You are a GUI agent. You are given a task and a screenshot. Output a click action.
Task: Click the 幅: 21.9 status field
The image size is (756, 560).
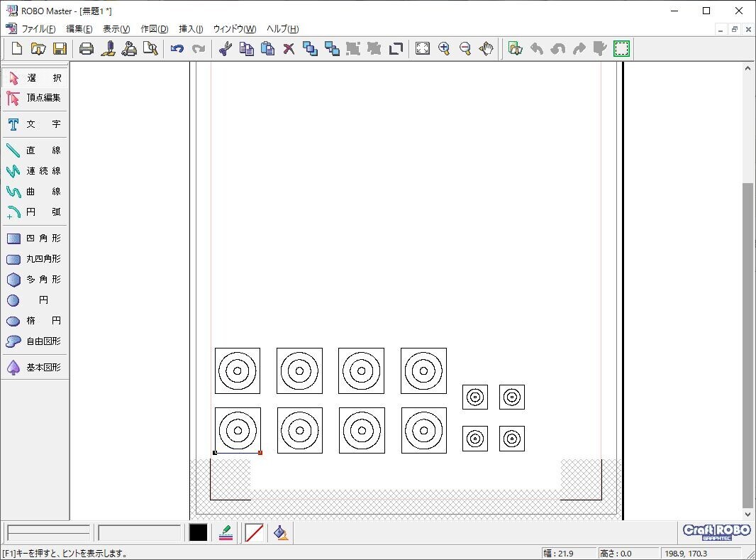coord(568,553)
